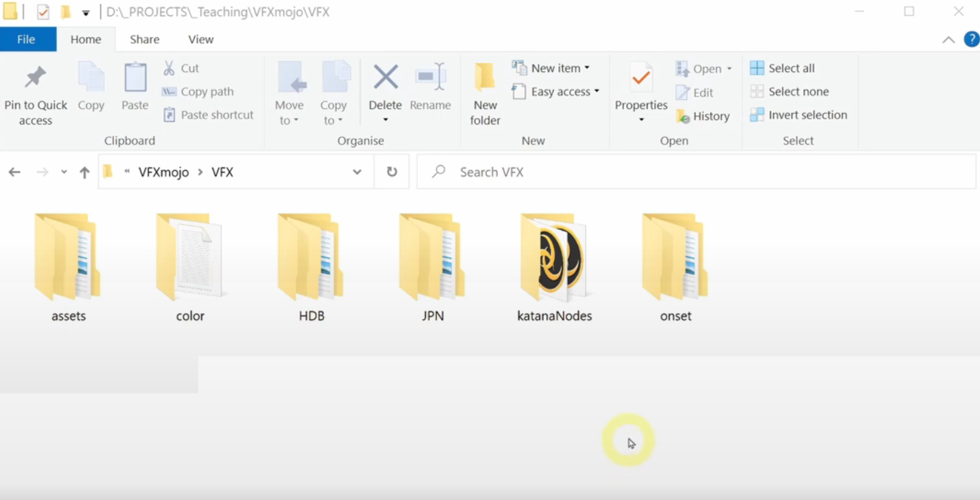Create a New folder from ribbon
The height and width of the screenshot is (500, 980).
click(485, 94)
